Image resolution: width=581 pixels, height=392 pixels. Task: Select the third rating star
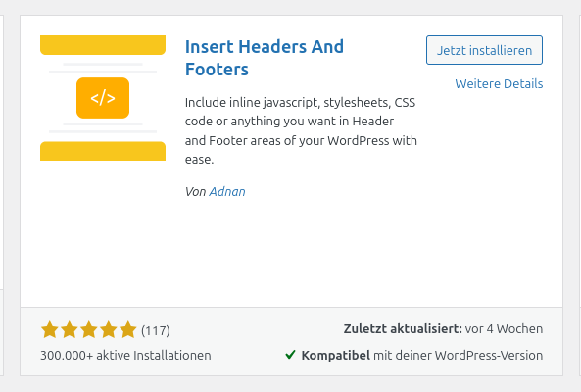pos(89,329)
